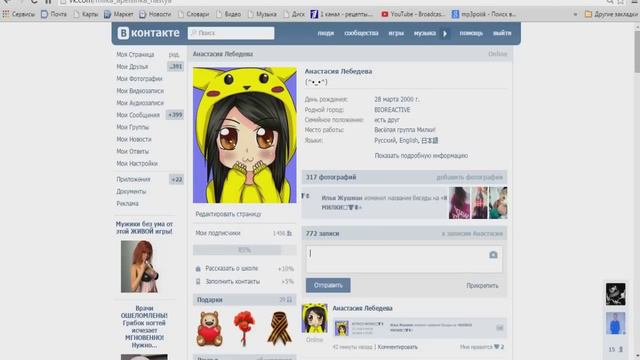The width and height of the screenshot is (640, 360).
Task: Click the Отправить button
Action: click(328, 285)
